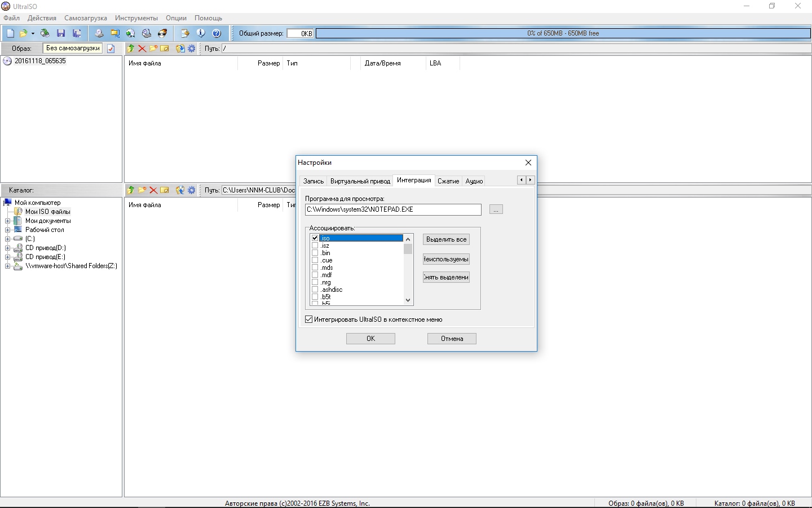Open the Самозагрузка menu
The image size is (812, 508).
86,18
